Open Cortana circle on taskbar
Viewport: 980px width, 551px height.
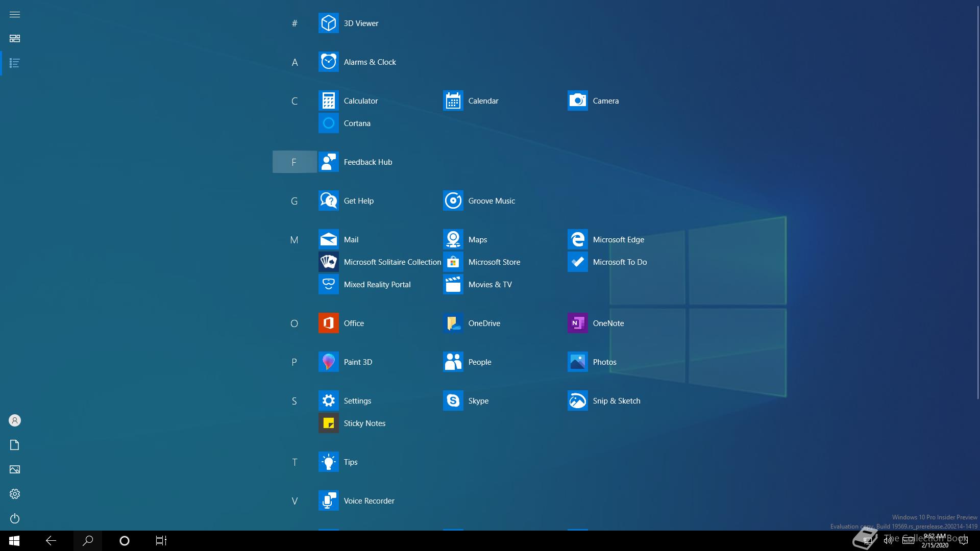tap(125, 541)
